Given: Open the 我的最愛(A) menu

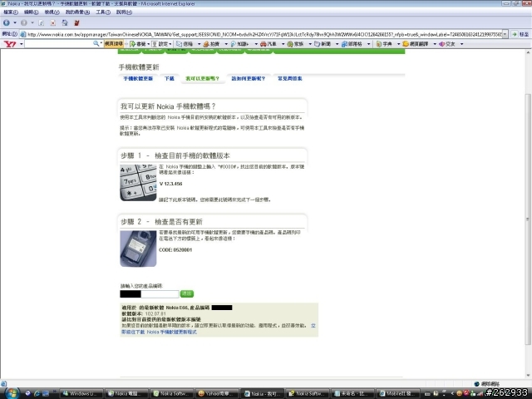Looking at the screenshot, I should 77,12.
